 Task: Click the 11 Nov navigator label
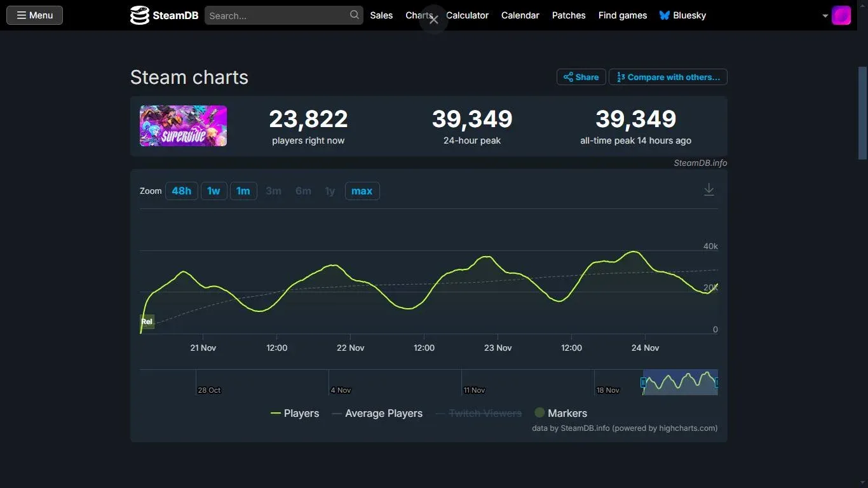[x=474, y=390]
